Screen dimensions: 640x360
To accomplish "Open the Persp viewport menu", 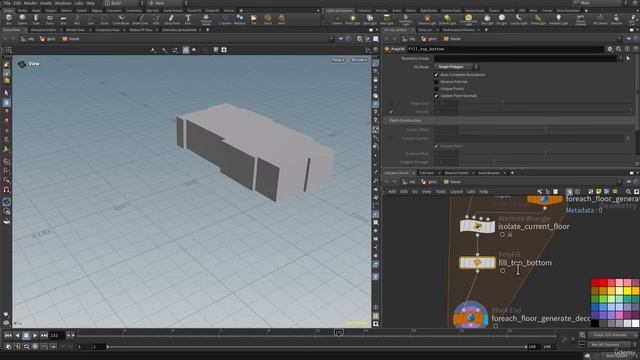I will 338,60.
